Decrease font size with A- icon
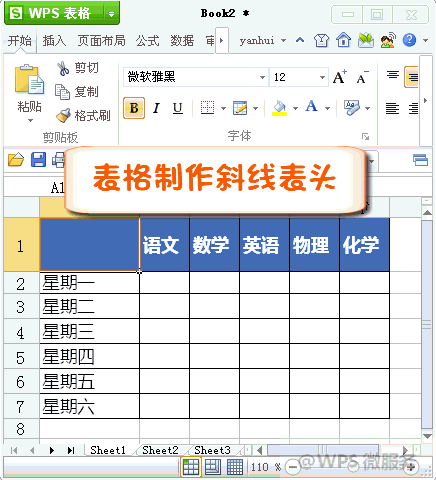 click(362, 77)
